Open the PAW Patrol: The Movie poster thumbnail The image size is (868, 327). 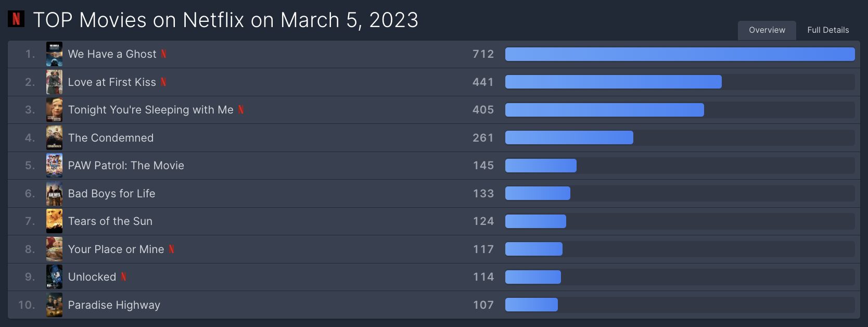[54, 166]
